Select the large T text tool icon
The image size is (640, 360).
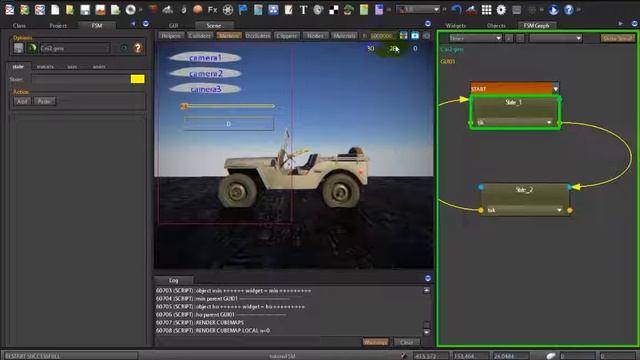[303, 9]
